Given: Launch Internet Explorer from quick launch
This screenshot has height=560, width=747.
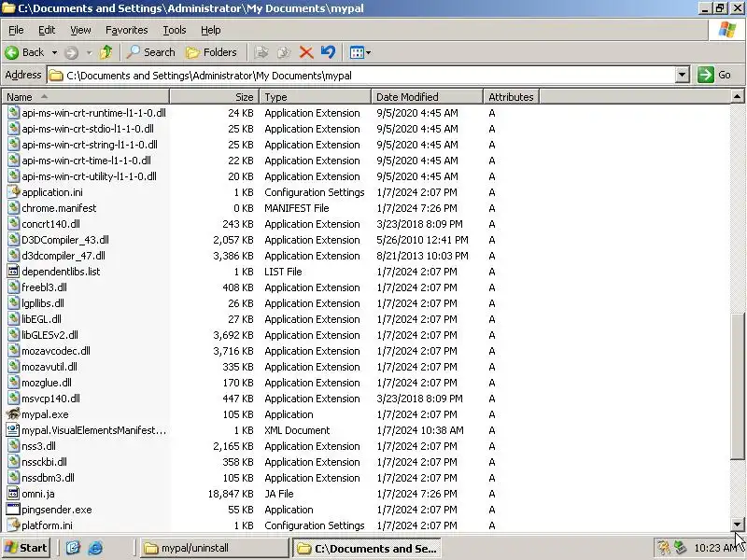Looking at the screenshot, I should coord(95,548).
